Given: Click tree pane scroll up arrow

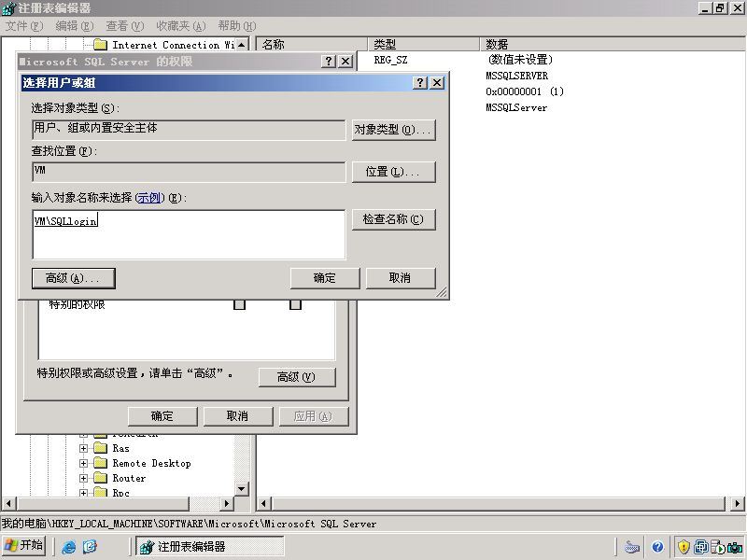Looking at the screenshot, I should 242,45.
